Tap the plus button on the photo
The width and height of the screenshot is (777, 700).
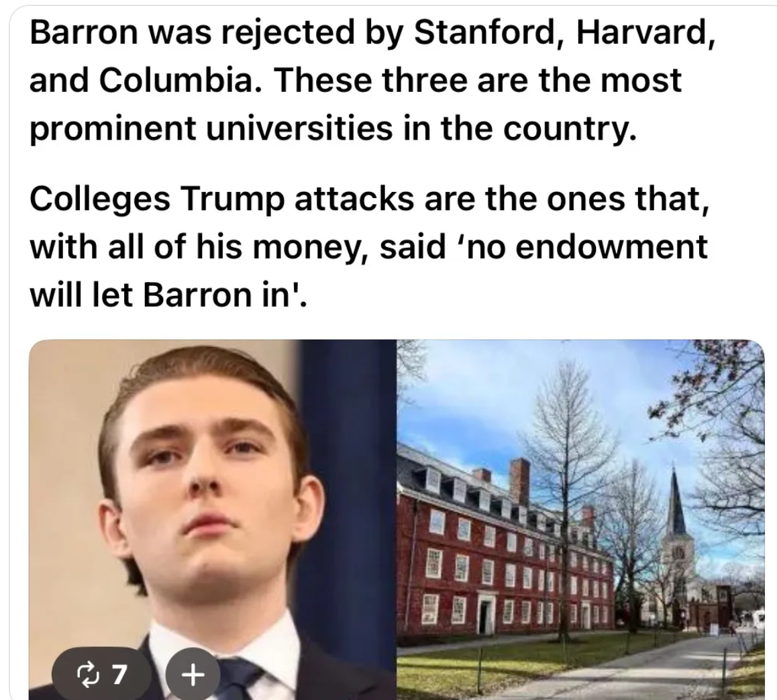click(x=193, y=674)
